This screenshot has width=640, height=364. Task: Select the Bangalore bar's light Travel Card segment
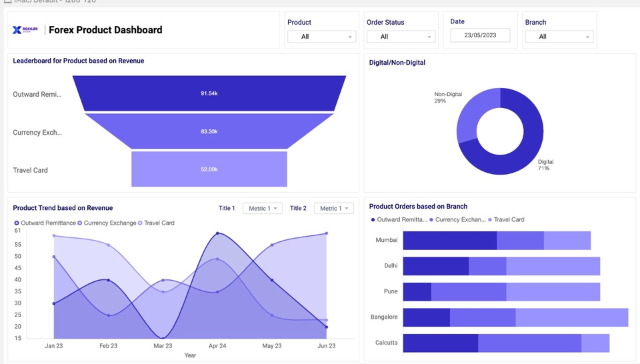tap(571, 317)
